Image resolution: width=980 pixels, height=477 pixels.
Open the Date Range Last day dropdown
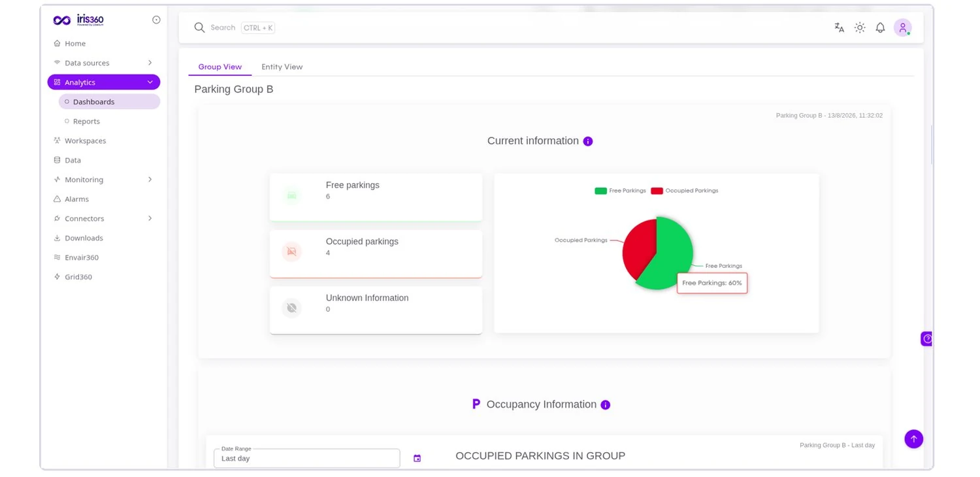(307, 459)
